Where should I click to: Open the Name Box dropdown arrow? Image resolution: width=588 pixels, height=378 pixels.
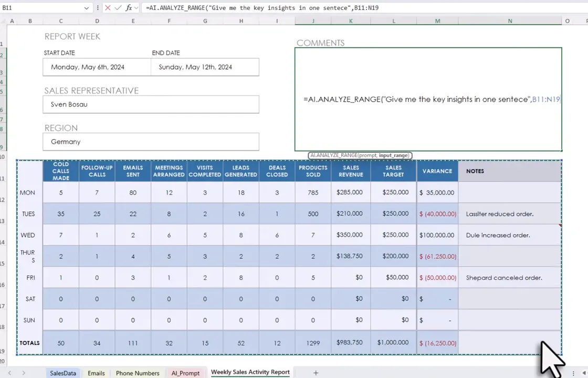click(x=87, y=8)
